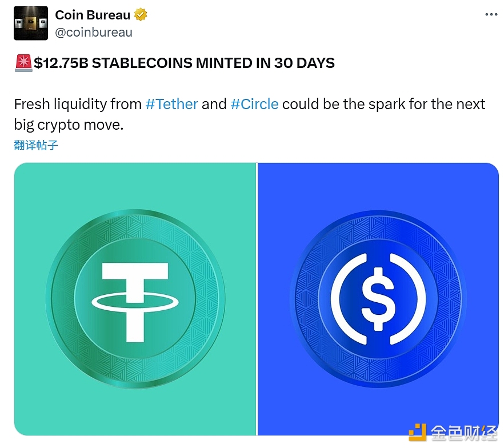This screenshot has width=504, height=448.
Task: Click the 金色财经 watermark text
Action: 465,434
